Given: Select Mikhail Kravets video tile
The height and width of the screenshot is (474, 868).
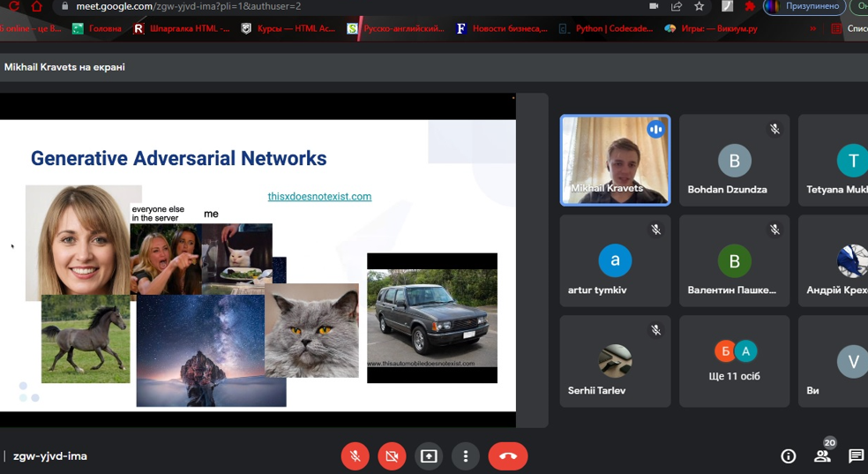Looking at the screenshot, I should click(x=615, y=160).
